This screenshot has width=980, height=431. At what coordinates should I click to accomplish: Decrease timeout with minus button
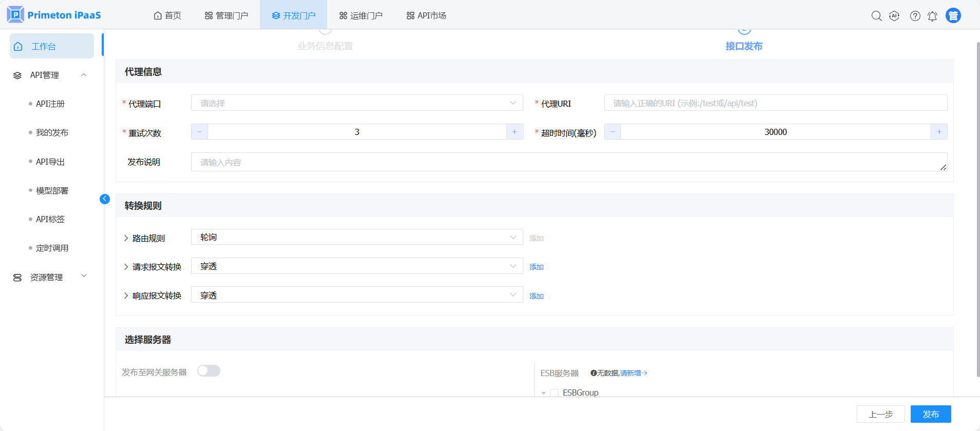612,132
